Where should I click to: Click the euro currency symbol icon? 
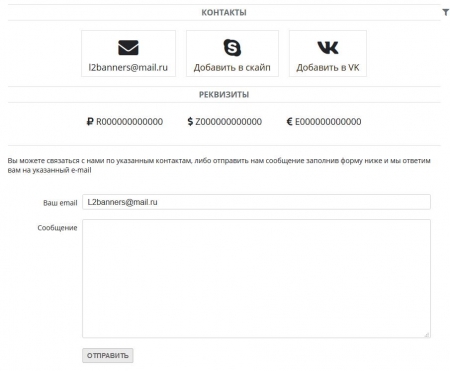[289, 122]
